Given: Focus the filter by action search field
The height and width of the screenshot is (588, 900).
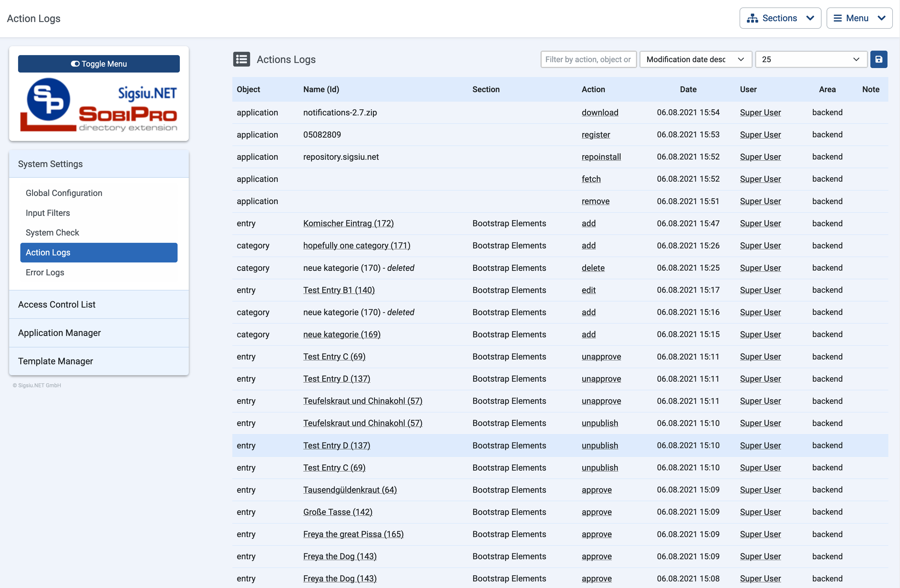Looking at the screenshot, I should 588,59.
